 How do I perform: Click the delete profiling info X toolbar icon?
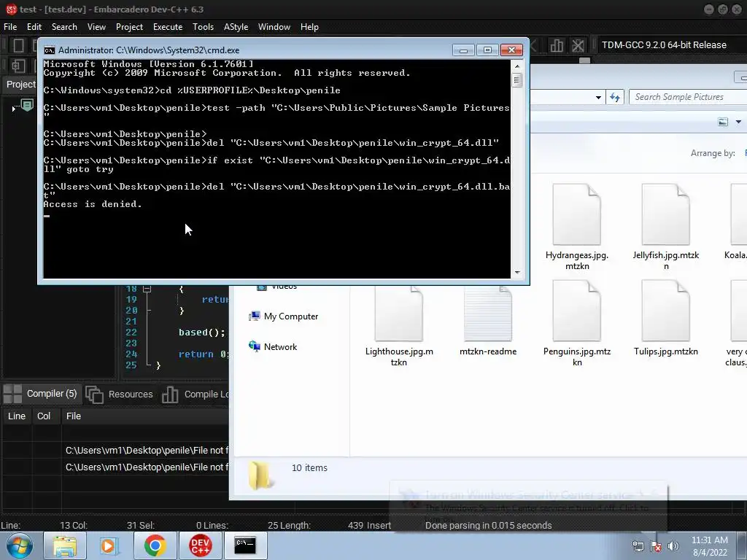(578, 45)
